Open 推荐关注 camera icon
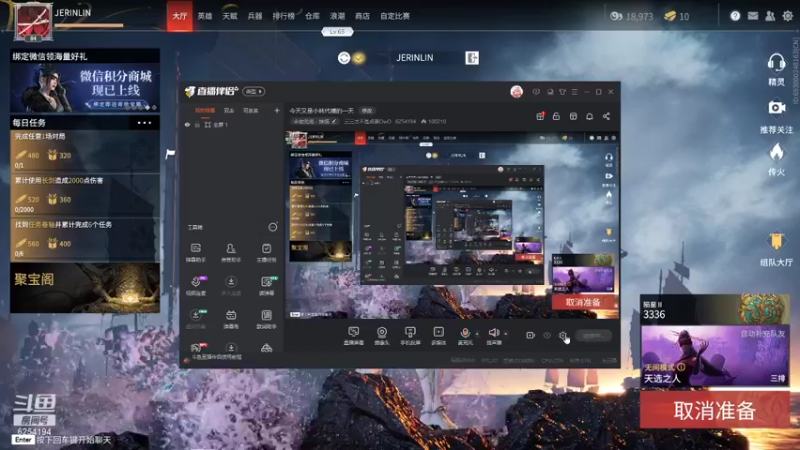The width and height of the screenshot is (800, 450). 776,108
